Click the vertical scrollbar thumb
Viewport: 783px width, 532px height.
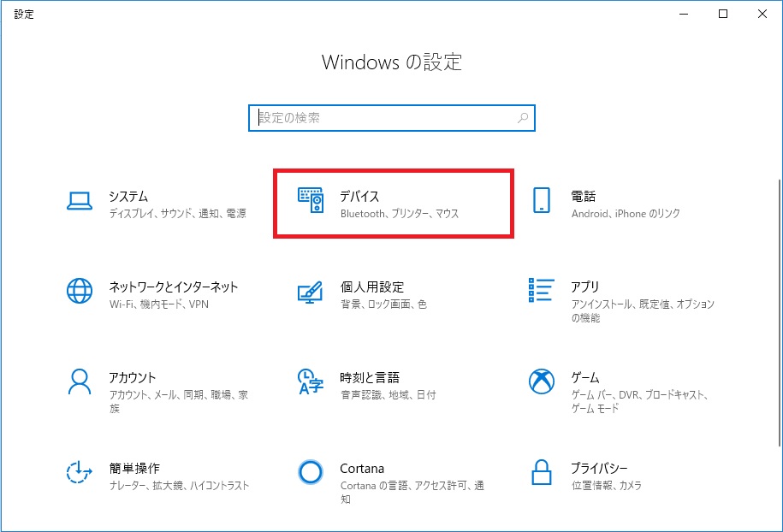779,313
